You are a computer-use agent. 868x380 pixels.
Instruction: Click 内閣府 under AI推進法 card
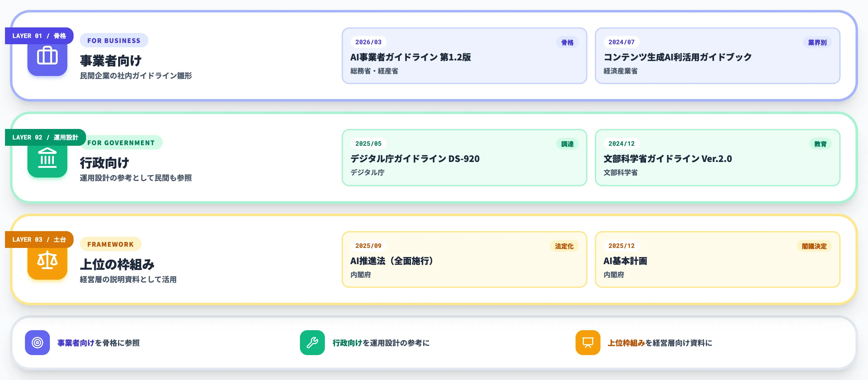[360, 275]
